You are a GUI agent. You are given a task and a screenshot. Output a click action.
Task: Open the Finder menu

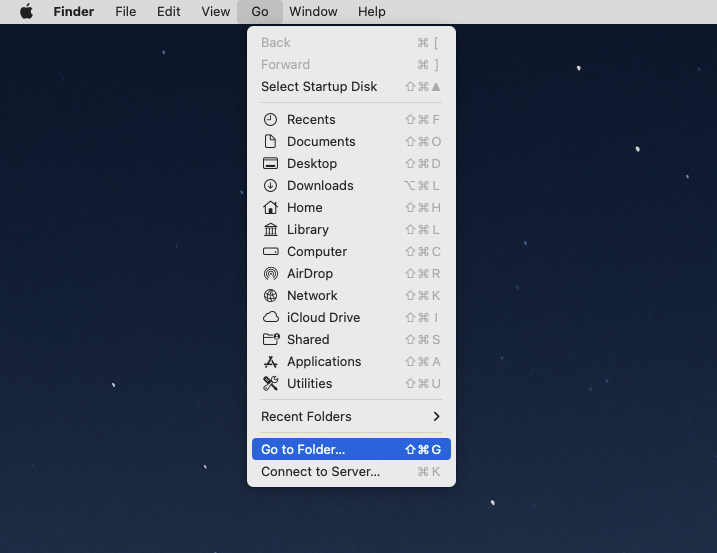(74, 11)
